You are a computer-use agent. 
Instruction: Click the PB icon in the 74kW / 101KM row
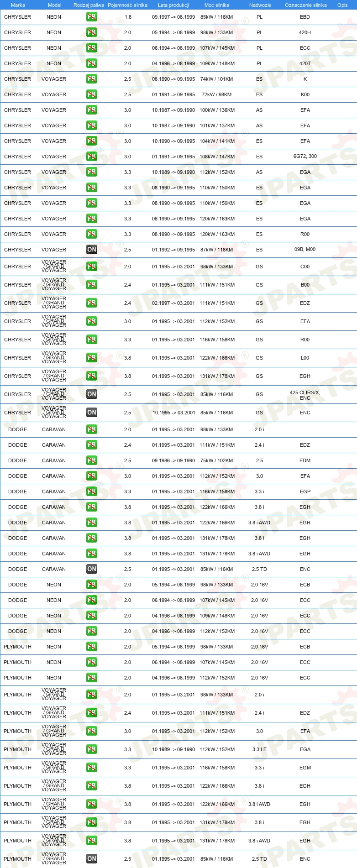(92, 79)
